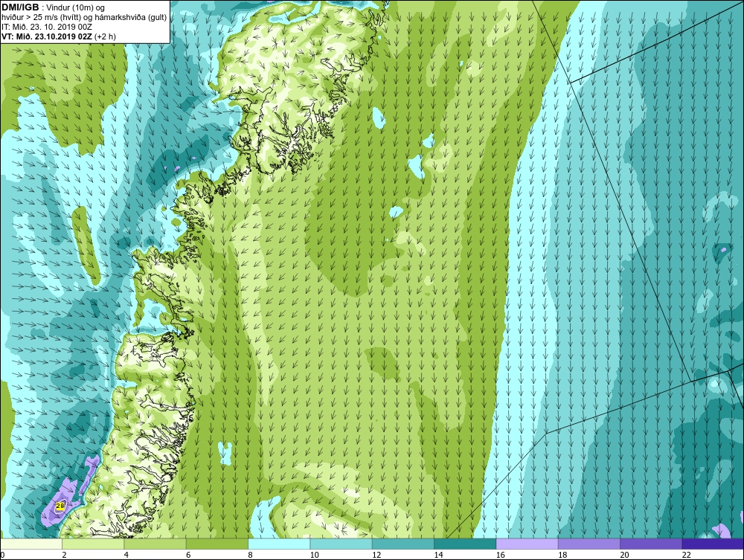Screen dimensions: 744x560
Task: Click the 'Vindur (10m) og' heading text
Action: [x=76, y=7]
